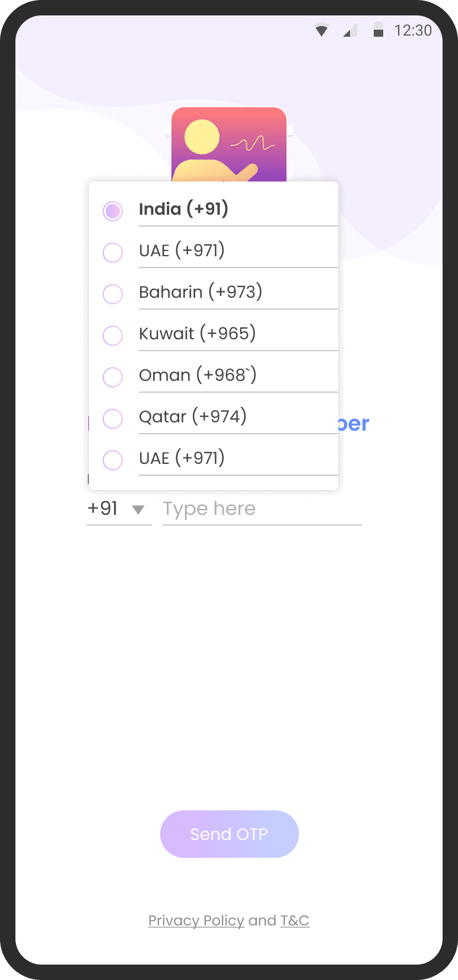Tap the cellular signal icon
Screen dimensions: 458x980
[x=350, y=30]
